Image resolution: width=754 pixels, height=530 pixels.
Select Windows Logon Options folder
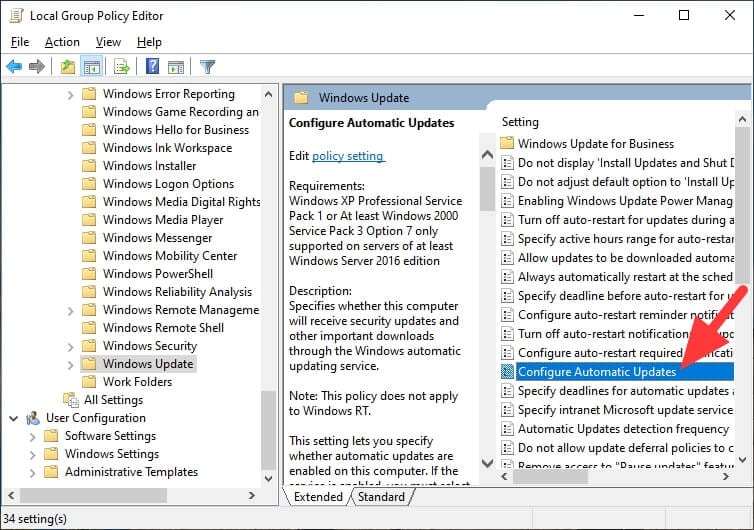[168, 184]
